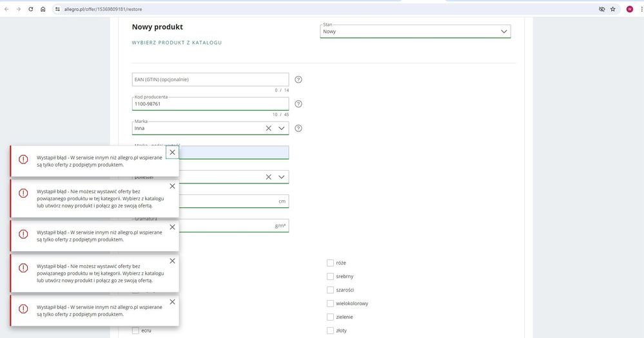This screenshot has height=338, width=644.
Task: Expand the Stan dropdown set to Nowy
Action: tap(503, 32)
